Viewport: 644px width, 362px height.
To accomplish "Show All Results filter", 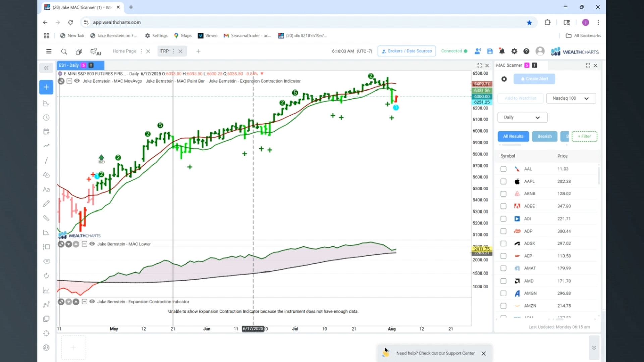I will pyautogui.click(x=513, y=136).
